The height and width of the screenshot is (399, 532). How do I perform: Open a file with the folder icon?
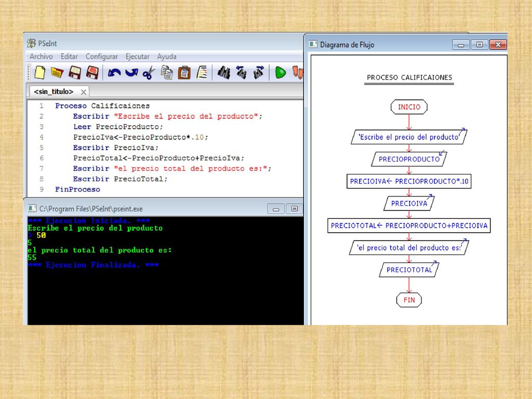[x=57, y=72]
